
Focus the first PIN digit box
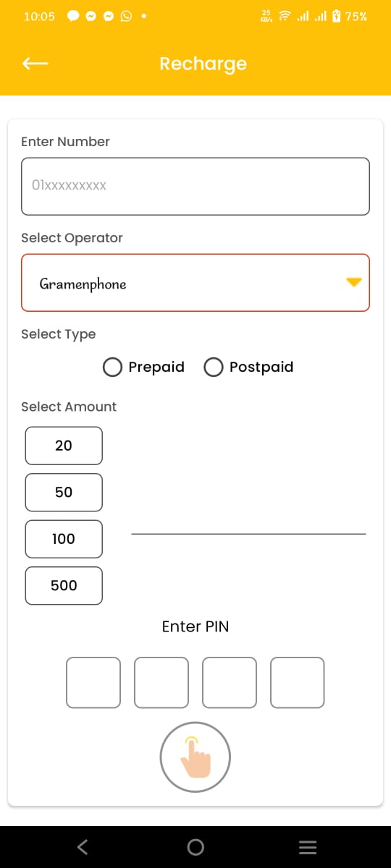pos(93,682)
